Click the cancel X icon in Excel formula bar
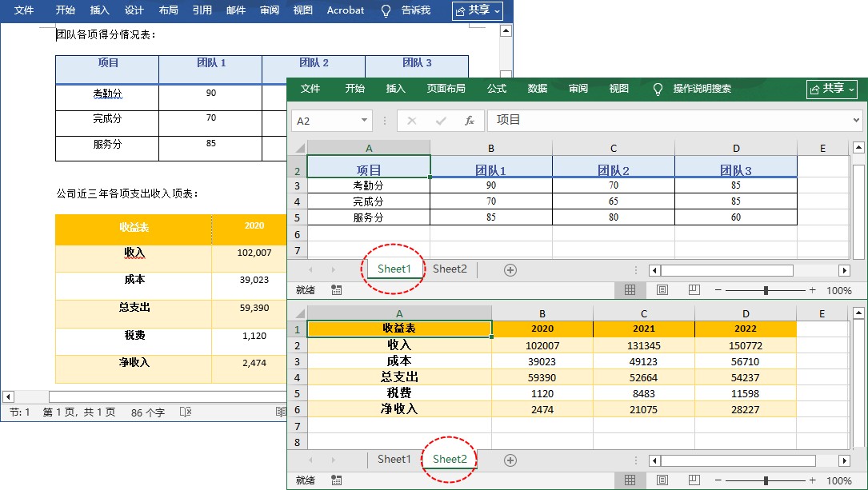Viewport: 868px width, 490px height. pos(411,121)
